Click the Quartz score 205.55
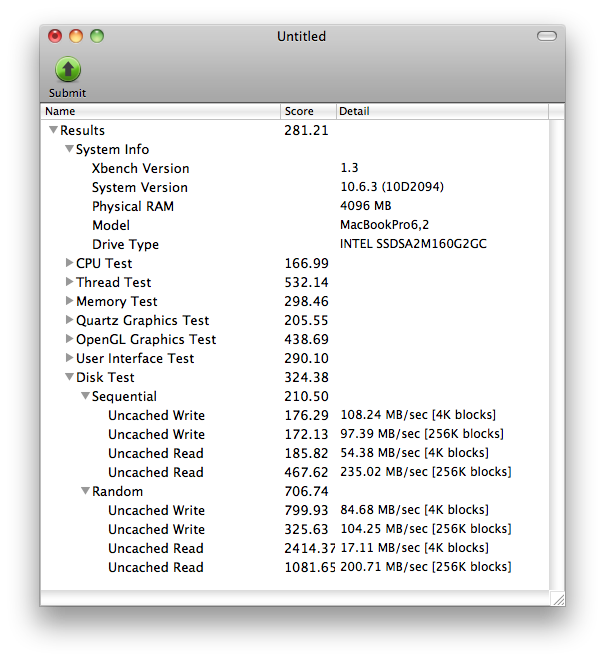Viewport: 605px width, 661px height. (x=306, y=320)
